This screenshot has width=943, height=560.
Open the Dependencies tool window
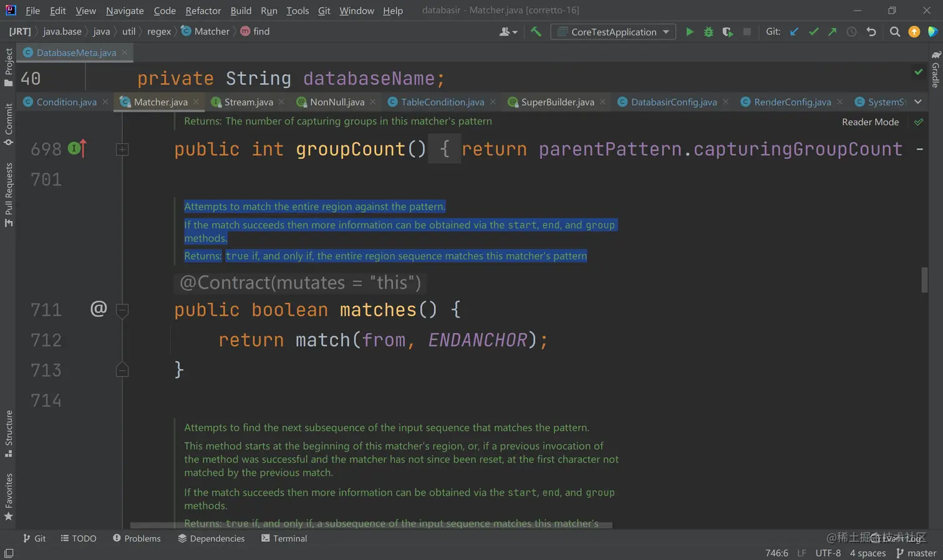(x=211, y=538)
